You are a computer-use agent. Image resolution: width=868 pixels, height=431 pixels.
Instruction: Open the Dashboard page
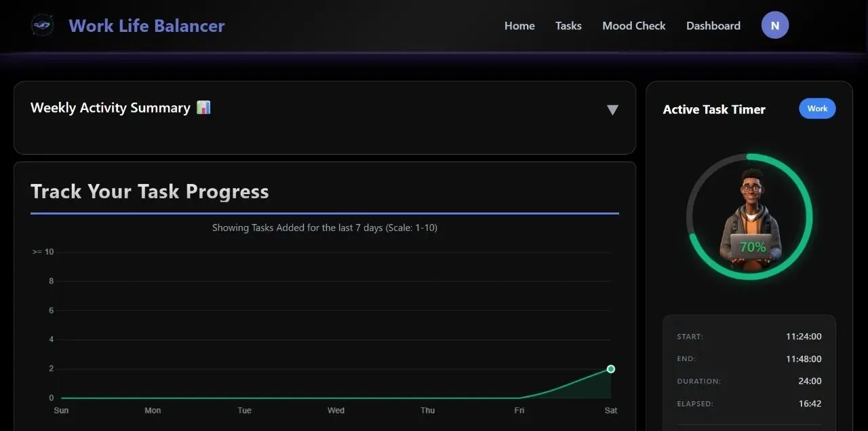(x=713, y=26)
